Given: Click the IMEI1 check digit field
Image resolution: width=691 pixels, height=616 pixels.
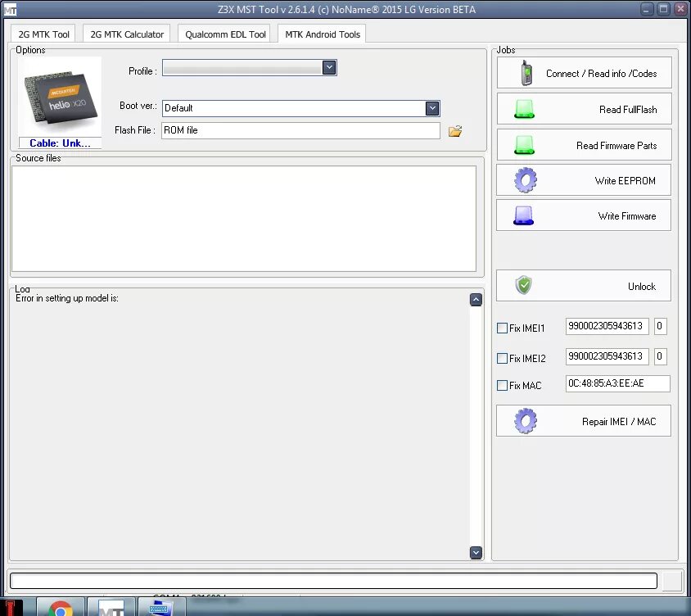Looking at the screenshot, I should click(x=660, y=326).
